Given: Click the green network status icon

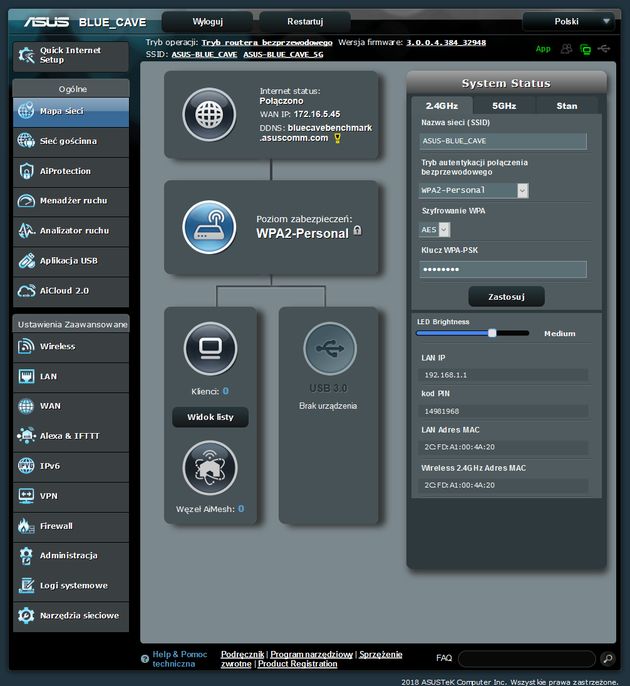Looking at the screenshot, I should 585,49.
